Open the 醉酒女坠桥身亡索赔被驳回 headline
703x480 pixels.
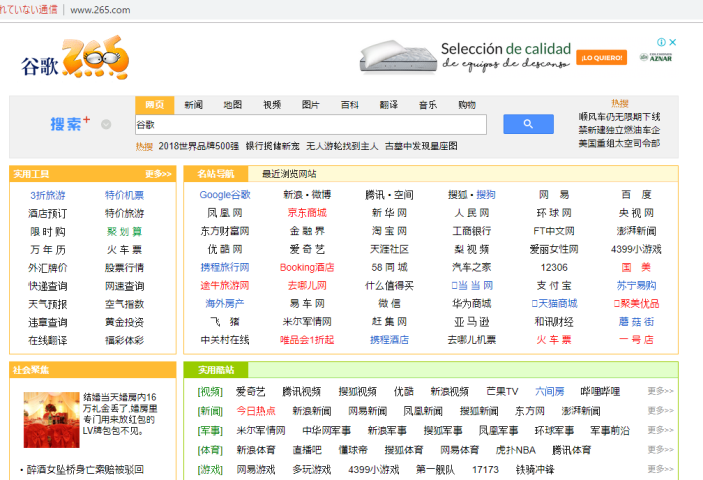(85, 470)
